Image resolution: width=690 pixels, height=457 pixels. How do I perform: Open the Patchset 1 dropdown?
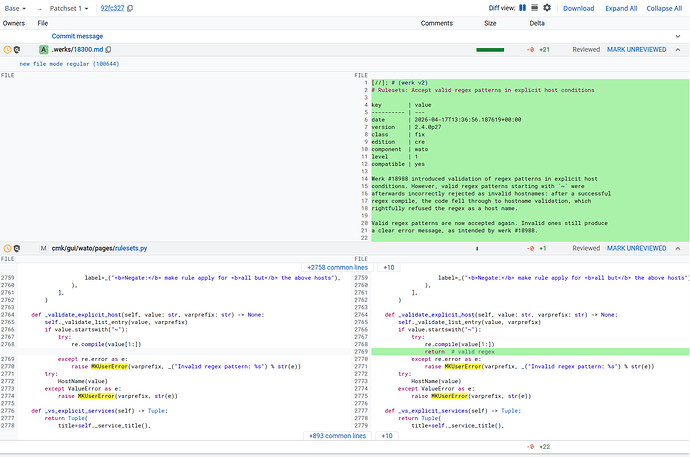tap(68, 8)
